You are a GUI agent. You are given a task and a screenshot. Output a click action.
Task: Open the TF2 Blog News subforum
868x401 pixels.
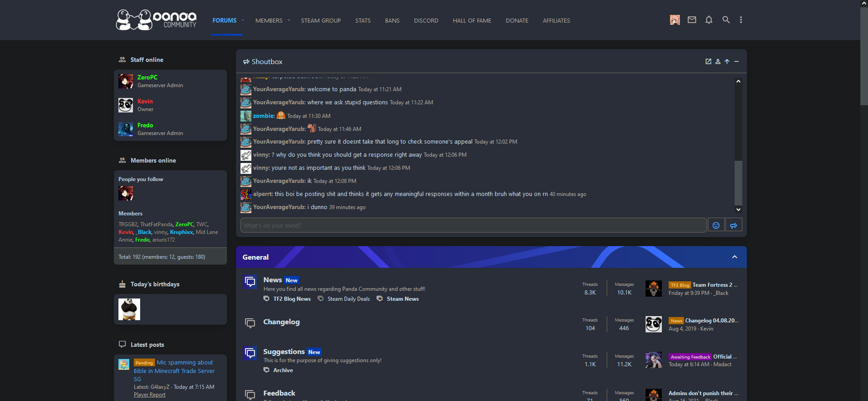click(x=292, y=299)
